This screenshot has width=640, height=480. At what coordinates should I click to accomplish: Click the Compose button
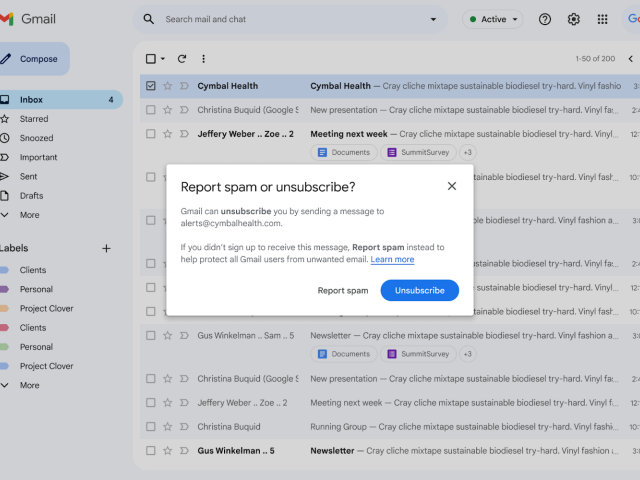tap(34, 59)
